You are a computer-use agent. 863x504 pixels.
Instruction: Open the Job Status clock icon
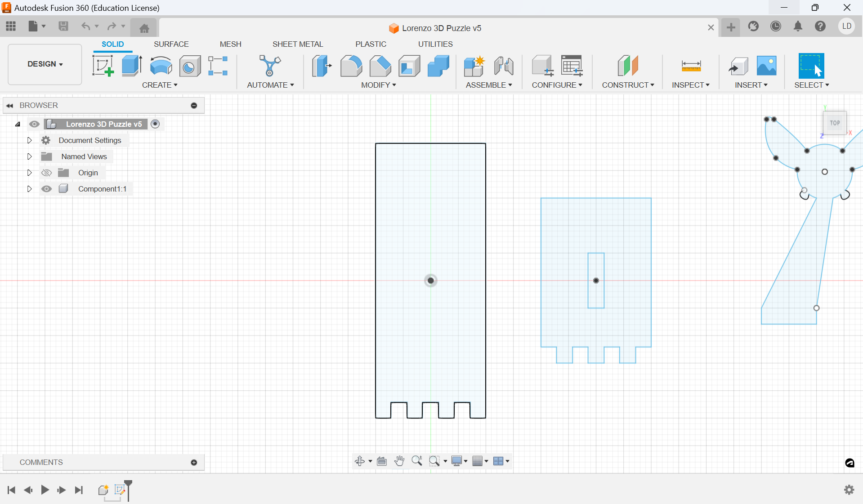(x=776, y=26)
